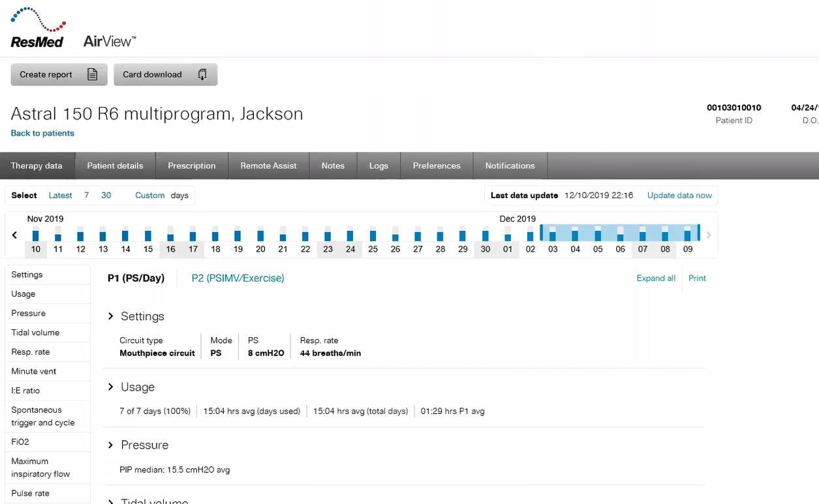Click Back to patients link
The width and height of the screenshot is (819, 504).
coord(42,133)
